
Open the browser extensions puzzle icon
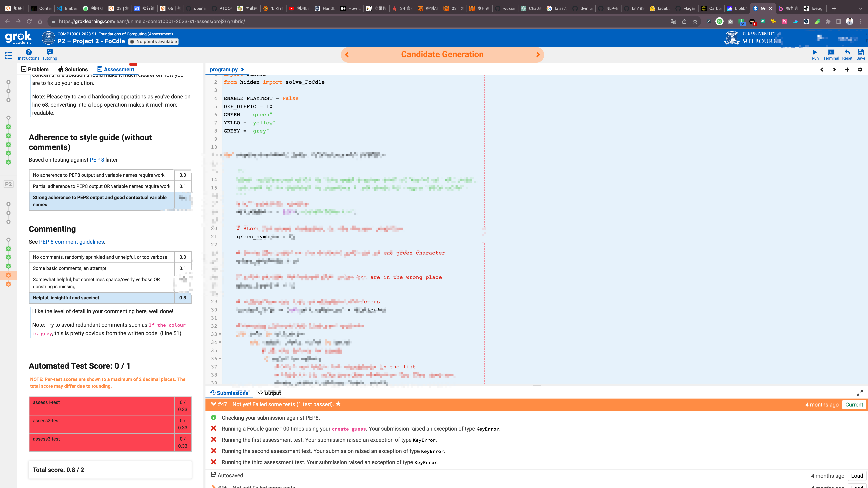[828, 22]
